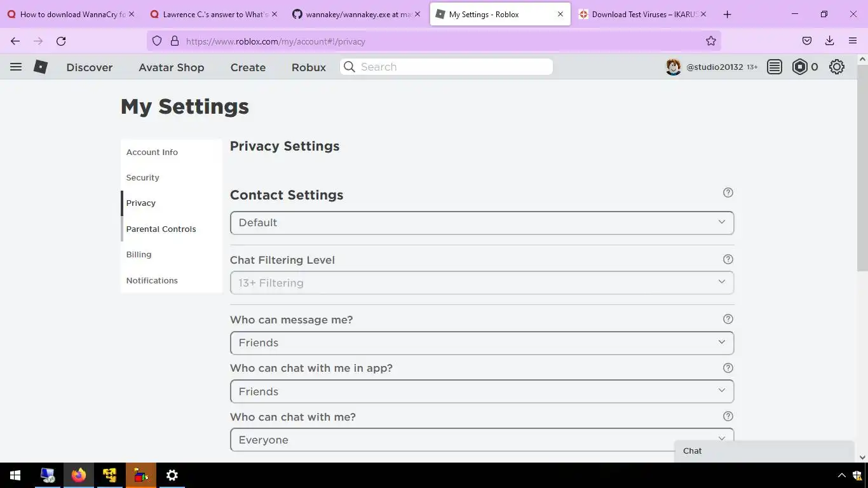Image resolution: width=868 pixels, height=488 pixels.
Task: Open the Create link
Action: tap(248, 67)
